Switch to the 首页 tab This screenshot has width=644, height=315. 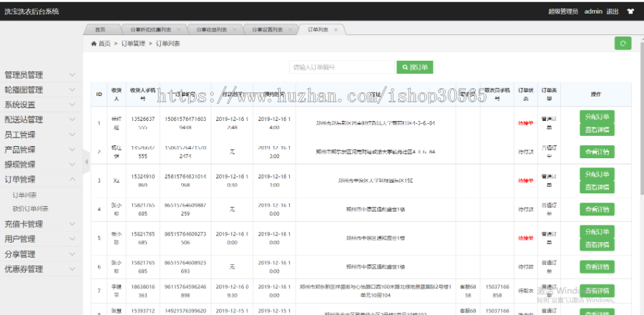[100, 30]
